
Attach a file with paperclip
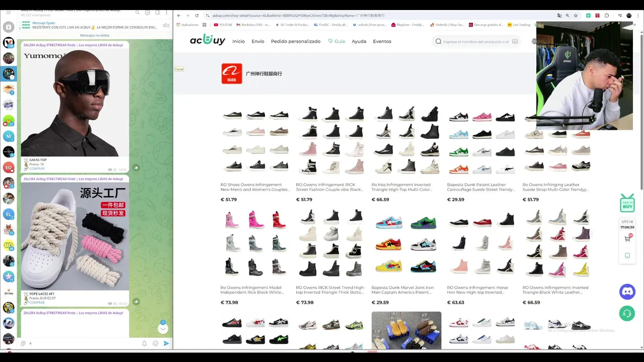[x=23, y=343]
